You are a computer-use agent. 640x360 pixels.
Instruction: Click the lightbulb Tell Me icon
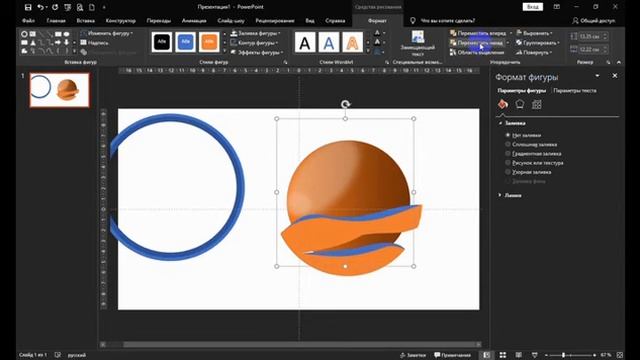(413, 20)
